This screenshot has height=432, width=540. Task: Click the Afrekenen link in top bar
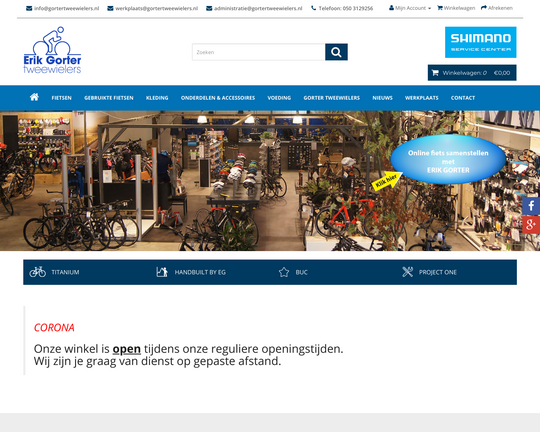tap(497, 8)
